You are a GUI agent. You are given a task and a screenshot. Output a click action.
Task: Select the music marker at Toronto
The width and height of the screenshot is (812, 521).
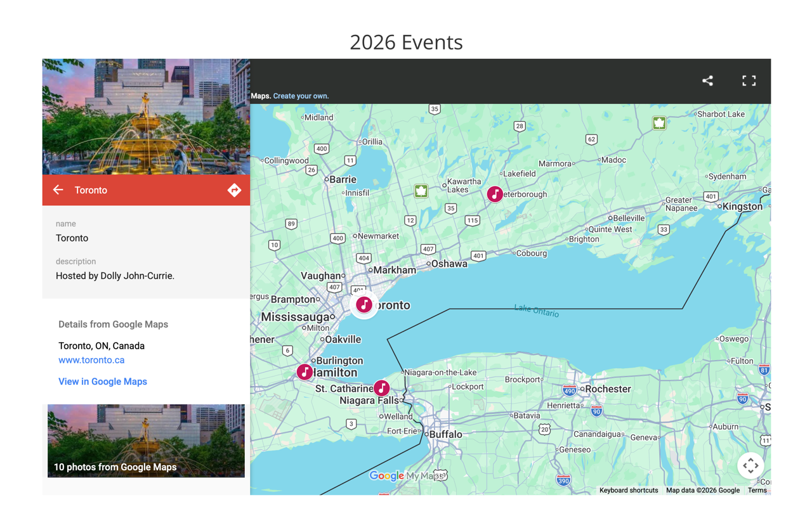(x=364, y=305)
